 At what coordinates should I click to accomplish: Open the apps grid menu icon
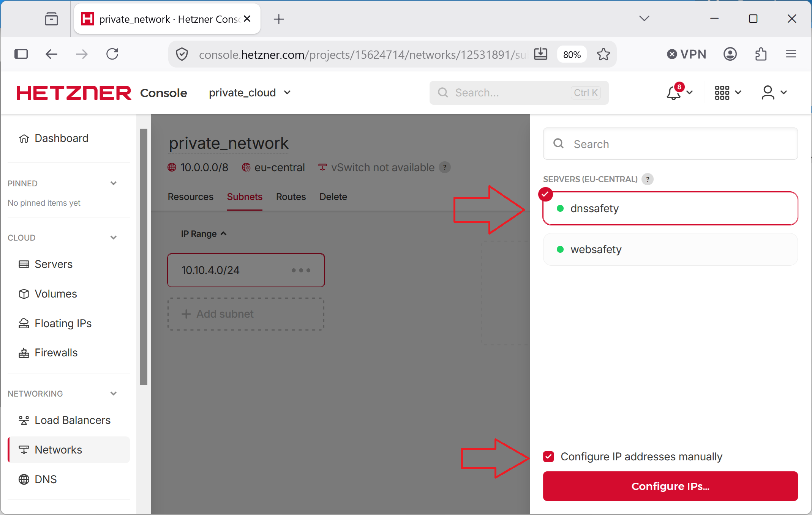722,93
